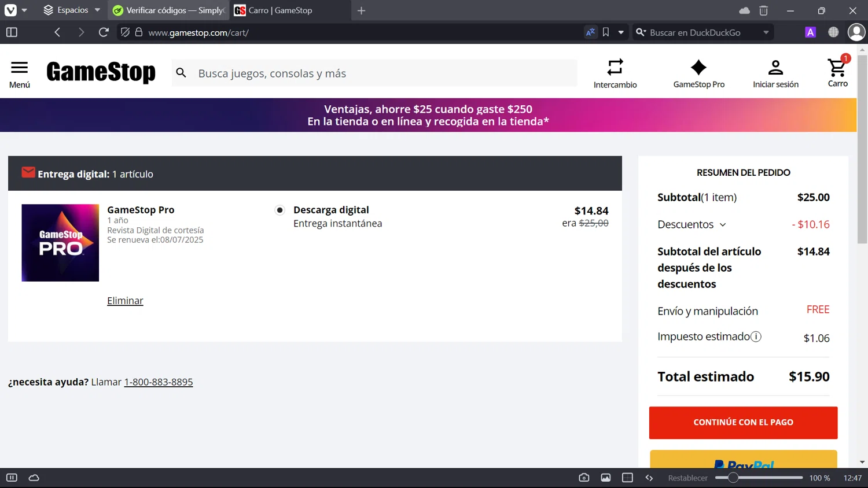Open page actions code icon
Viewport: 868px width, 488px height.
point(649,478)
